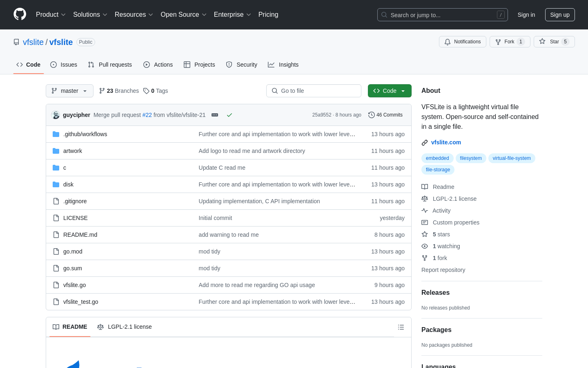Visit vfslite.com website link
588x368 pixels.
point(446,142)
